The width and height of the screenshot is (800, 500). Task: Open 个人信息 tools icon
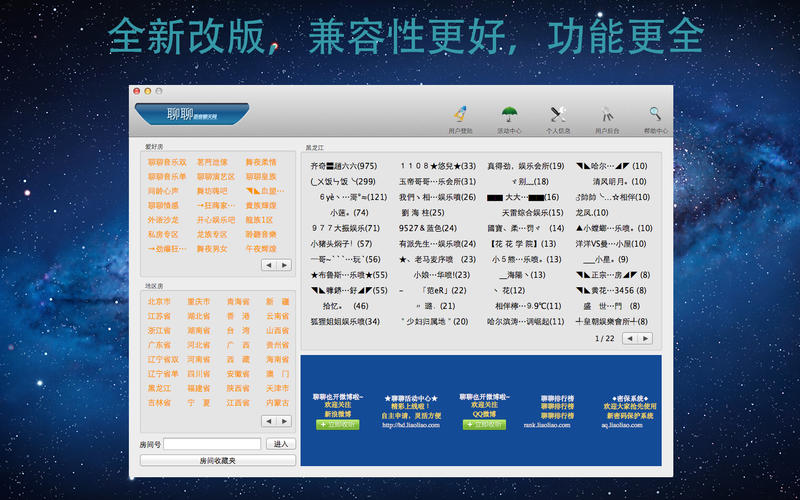point(558,115)
